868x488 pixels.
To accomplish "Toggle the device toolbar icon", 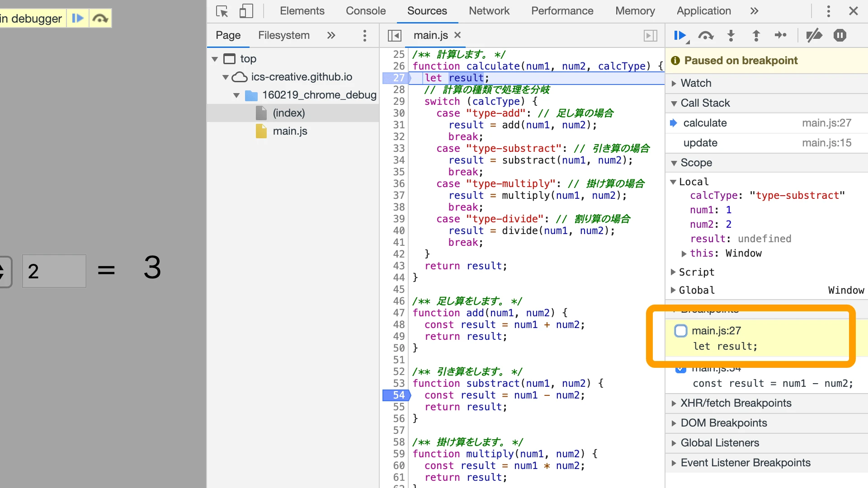I will pos(246,11).
